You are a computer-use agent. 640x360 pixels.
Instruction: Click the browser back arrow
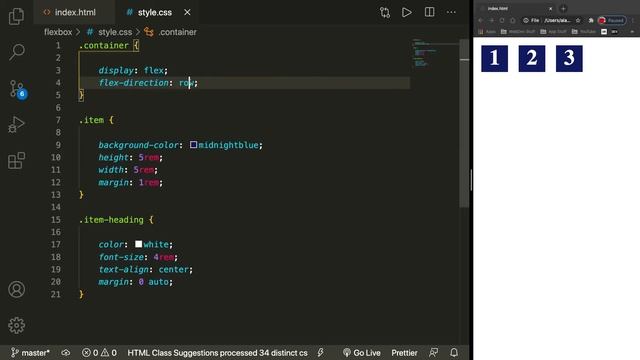tap(480, 20)
